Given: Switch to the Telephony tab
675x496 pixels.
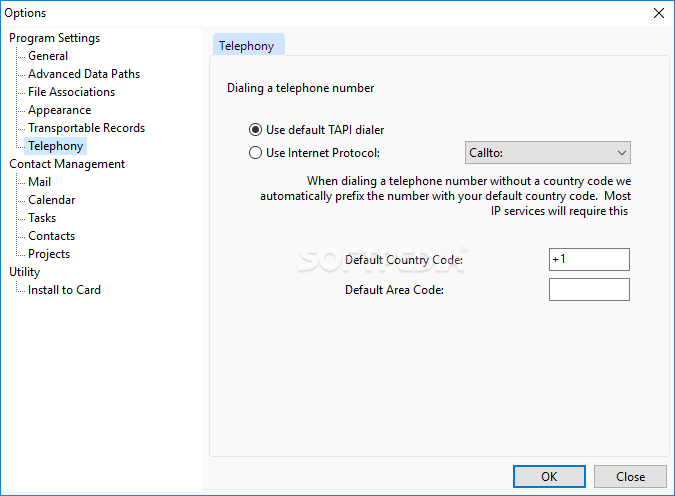Looking at the screenshot, I should 248,45.
